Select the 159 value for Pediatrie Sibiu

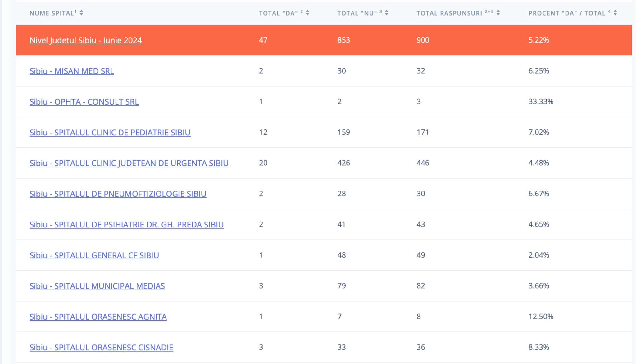(343, 132)
